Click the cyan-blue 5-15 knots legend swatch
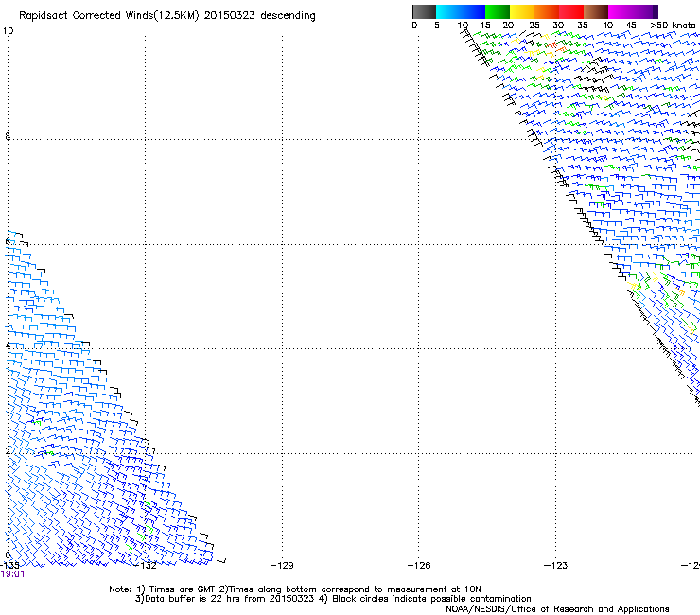Viewport: 700px width, 615px height. [461, 11]
